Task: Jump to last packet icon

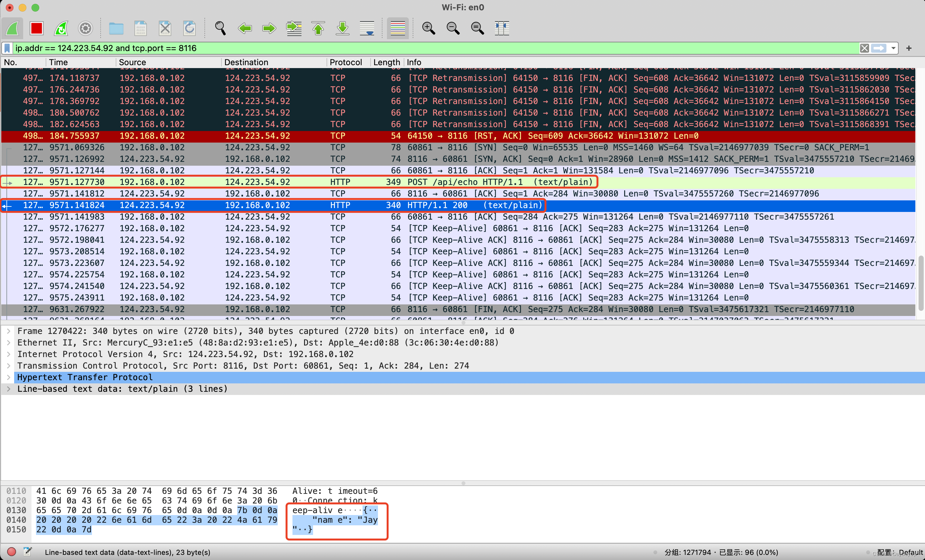Action: [342, 28]
